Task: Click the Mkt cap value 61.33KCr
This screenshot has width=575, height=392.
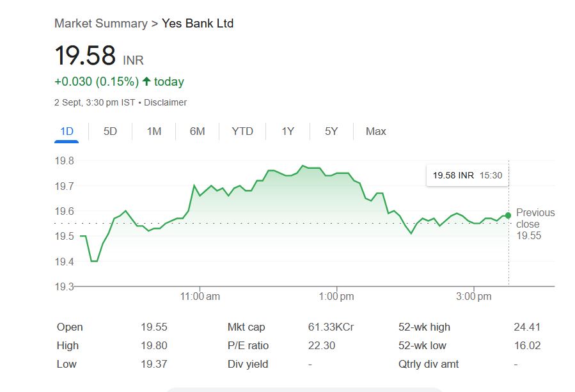Action: pyautogui.click(x=331, y=327)
